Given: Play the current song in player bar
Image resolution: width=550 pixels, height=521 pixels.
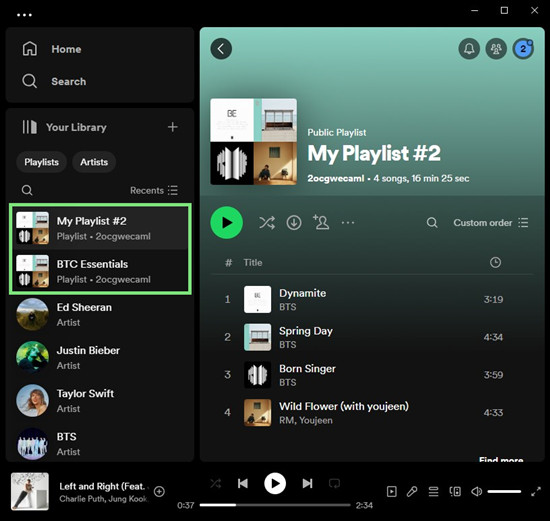Looking at the screenshot, I should (x=275, y=483).
